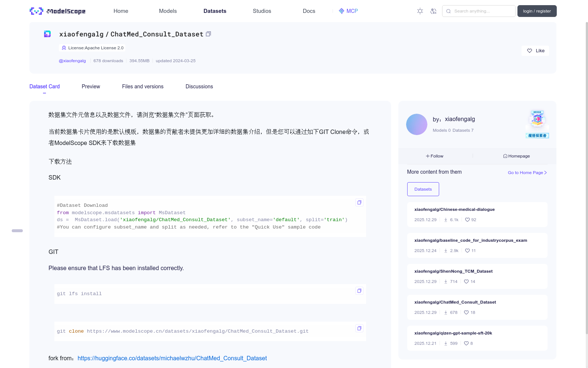Like this dataset
Viewport: 588px width, 368px height.
pyautogui.click(x=535, y=51)
